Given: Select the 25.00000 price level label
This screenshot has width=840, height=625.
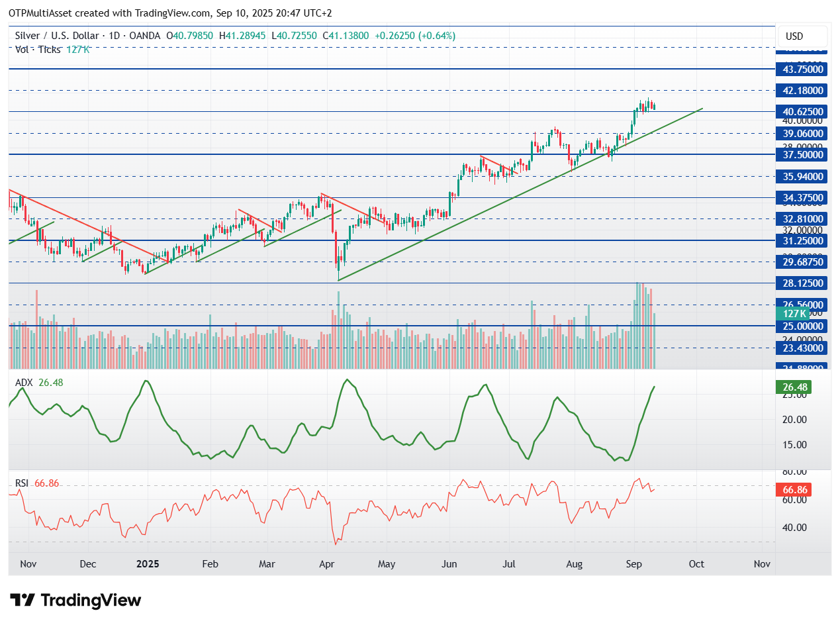Looking at the screenshot, I should (x=802, y=326).
